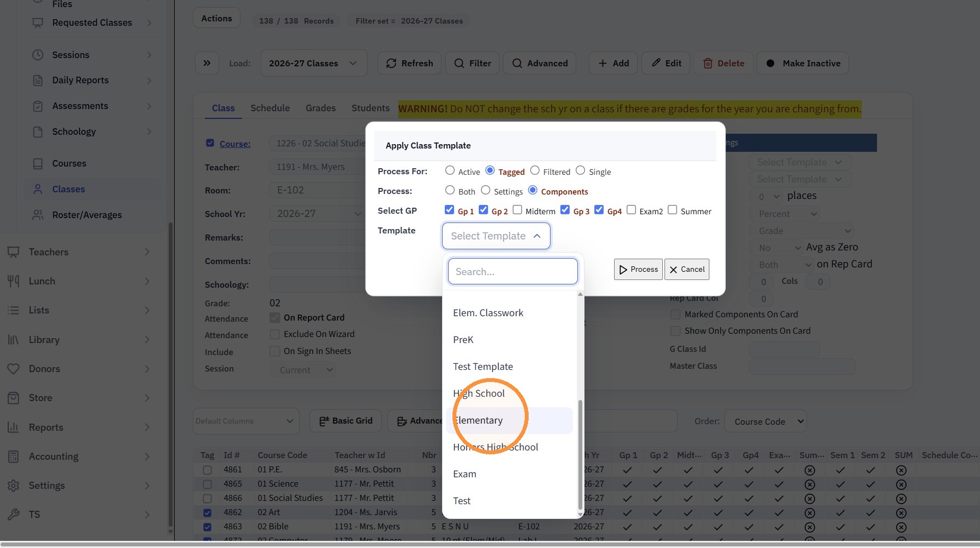The width and height of the screenshot is (980, 548).
Task: Select the Filtered radio option
Action: (x=535, y=170)
